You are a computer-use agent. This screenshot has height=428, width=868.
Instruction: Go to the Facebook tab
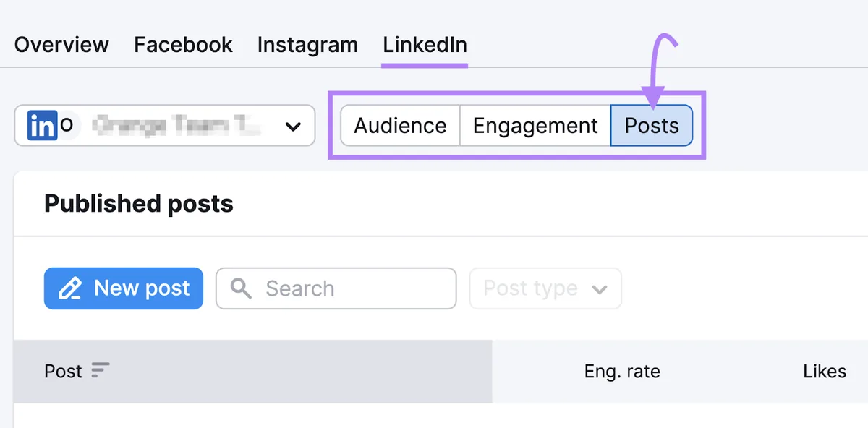coord(183,45)
